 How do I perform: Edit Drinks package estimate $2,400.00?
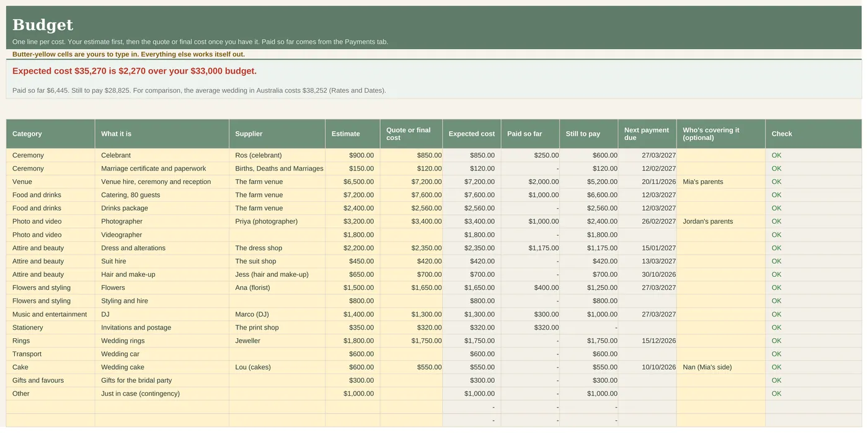point(353,208)
